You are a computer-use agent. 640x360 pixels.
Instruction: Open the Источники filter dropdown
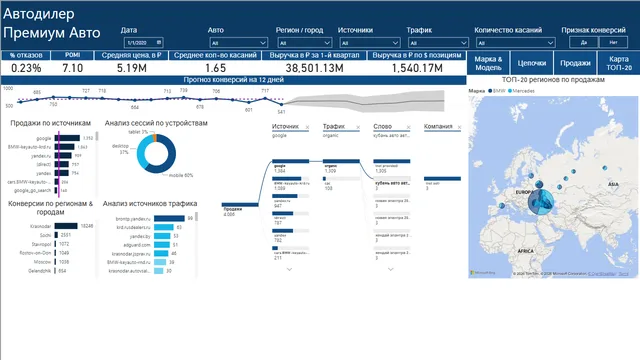(369, 43)
